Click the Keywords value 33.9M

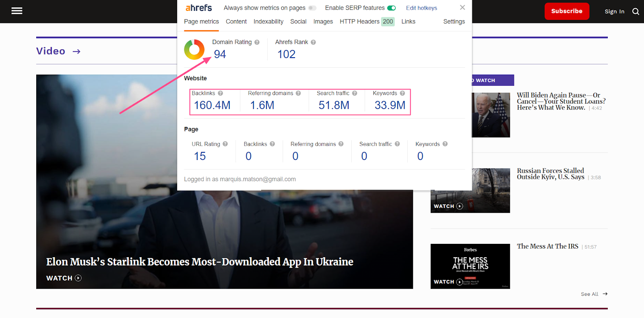[390, 105]
